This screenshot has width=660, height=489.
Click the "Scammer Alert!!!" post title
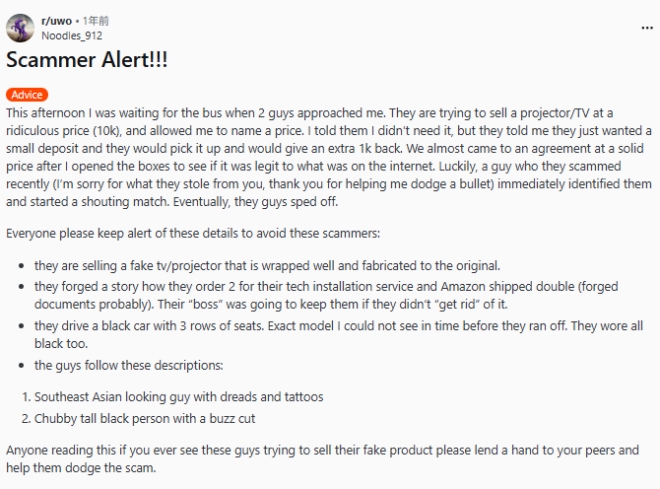[87, 60]
